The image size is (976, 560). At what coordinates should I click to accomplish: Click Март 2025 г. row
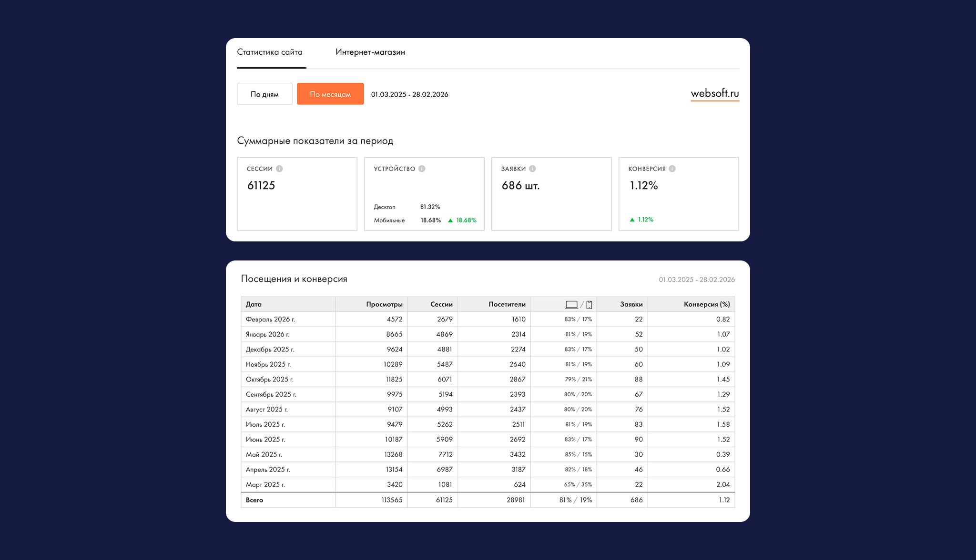pyautogui.click(x=265, y=485)
